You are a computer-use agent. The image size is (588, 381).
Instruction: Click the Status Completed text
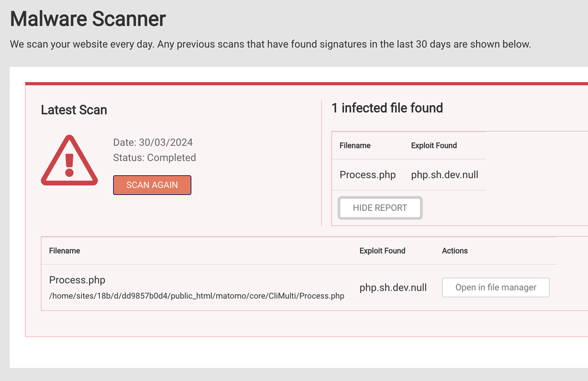click(155, 157)
